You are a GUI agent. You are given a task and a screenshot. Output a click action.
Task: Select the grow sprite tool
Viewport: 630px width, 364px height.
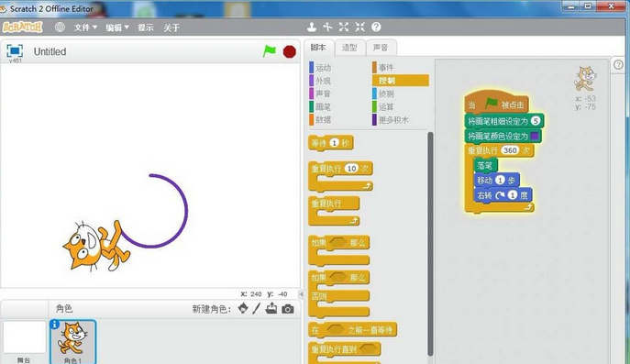(344, 27)
